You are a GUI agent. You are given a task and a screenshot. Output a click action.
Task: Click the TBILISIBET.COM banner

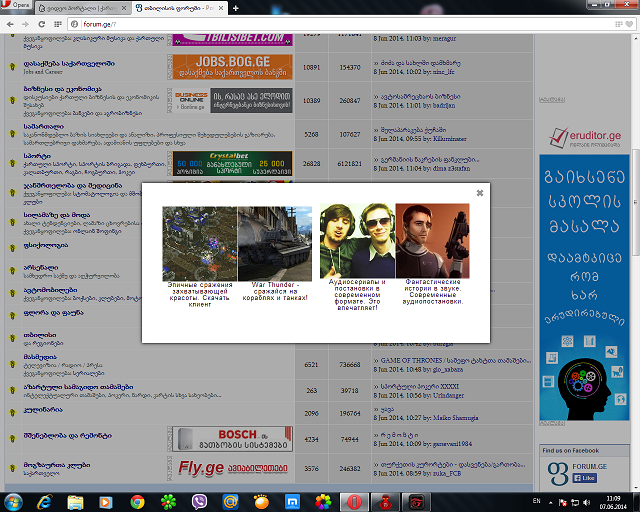(233, 40)
